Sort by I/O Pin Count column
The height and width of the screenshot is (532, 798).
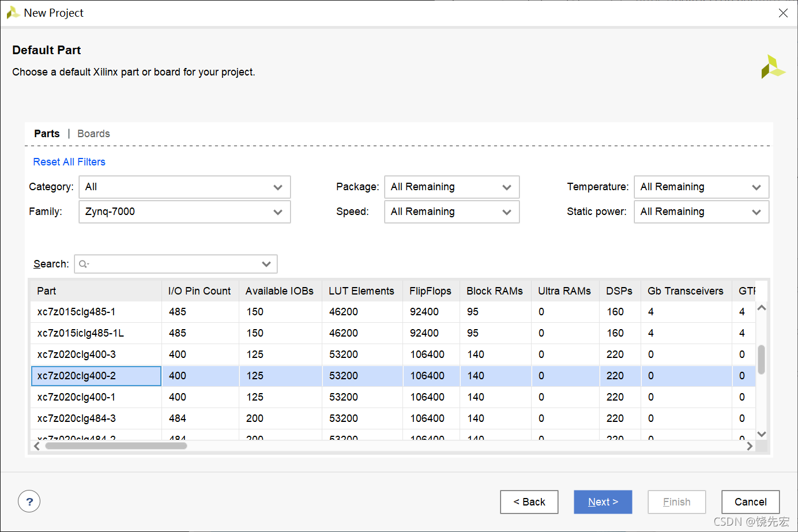point(200,291)
